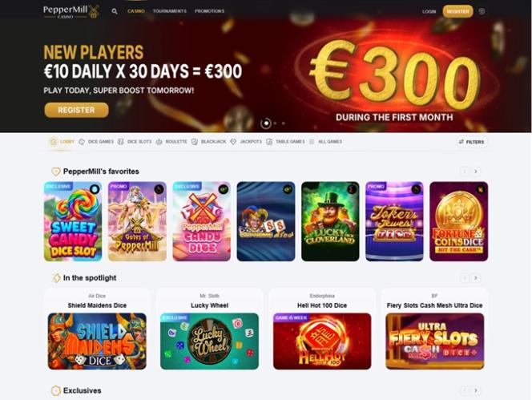The height and width of the screenshot is (400, 532).
Task: Select the active first banner carousel dot
Action: coord(266,123)
